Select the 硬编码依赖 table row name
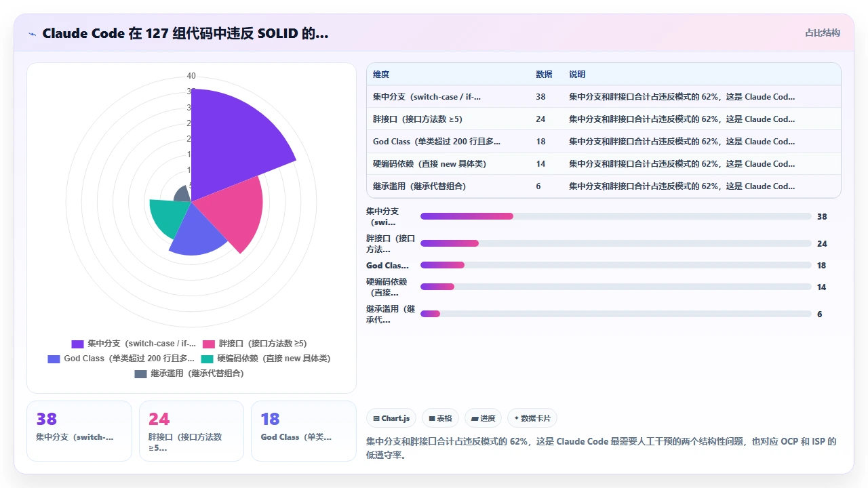The width and height of the screenshot is (868, 488). click(x=429, y=164)
